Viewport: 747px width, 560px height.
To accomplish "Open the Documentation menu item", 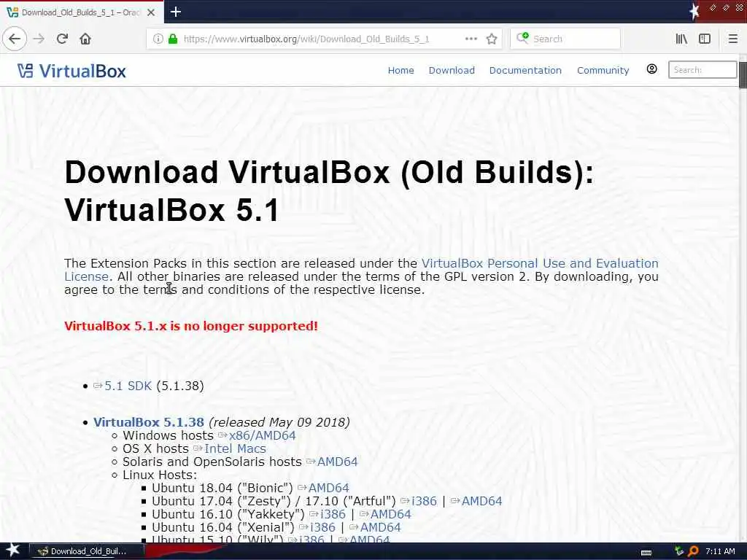I will 525,71.
